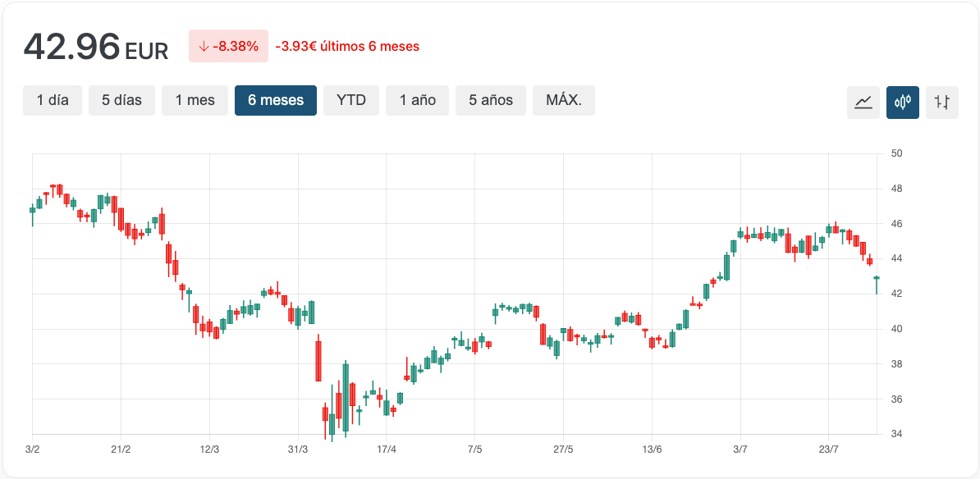The width and height of the screenshot is (980, 479).
Task: Click the -3.93€ últimos 6 meses text
Action: [347, 46]
